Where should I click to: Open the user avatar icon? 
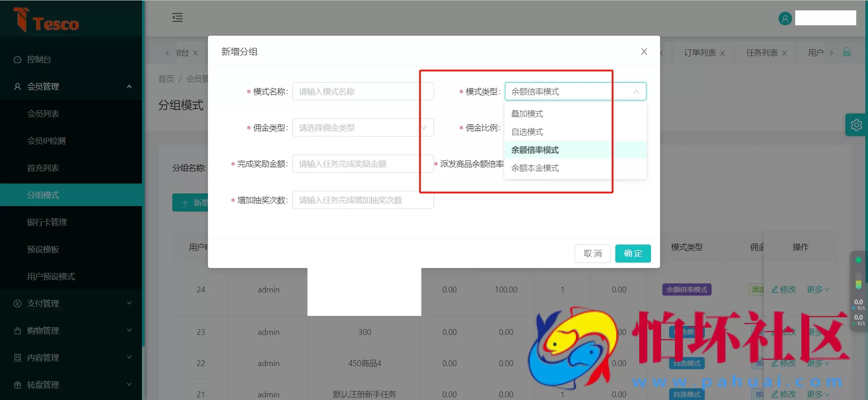point(785,19)
